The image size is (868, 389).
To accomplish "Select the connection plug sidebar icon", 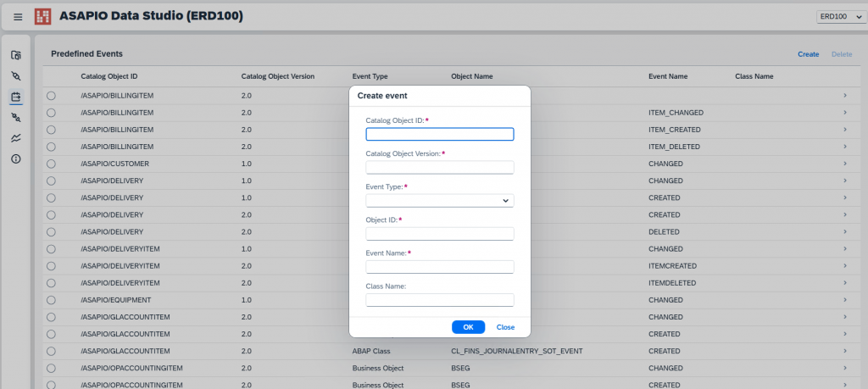I will point(16,76).
